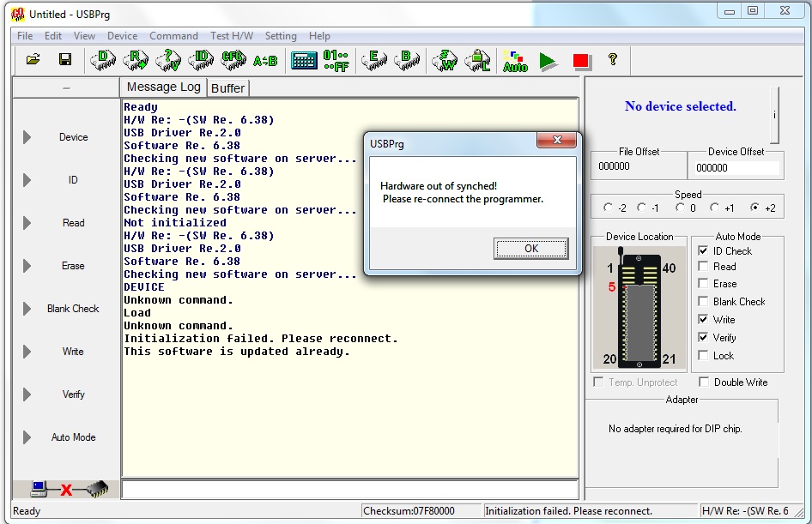
Task: Click the Auto mode toolbar icon
Action: 515,60
